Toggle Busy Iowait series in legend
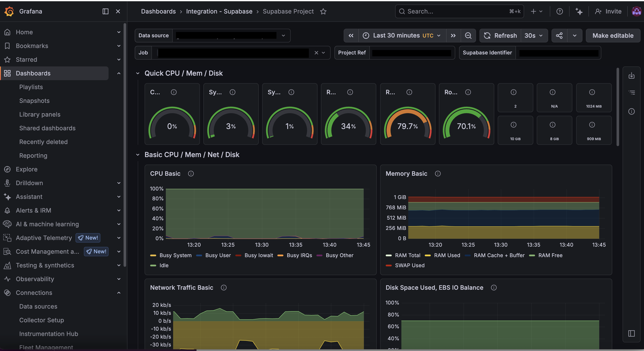Viewport: 644px width, 351px height. coord(259,255)
